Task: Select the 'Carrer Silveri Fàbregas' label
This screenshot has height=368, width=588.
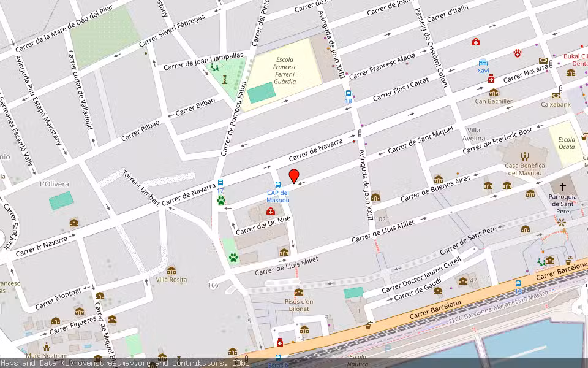Action: [x=171, y=31]
